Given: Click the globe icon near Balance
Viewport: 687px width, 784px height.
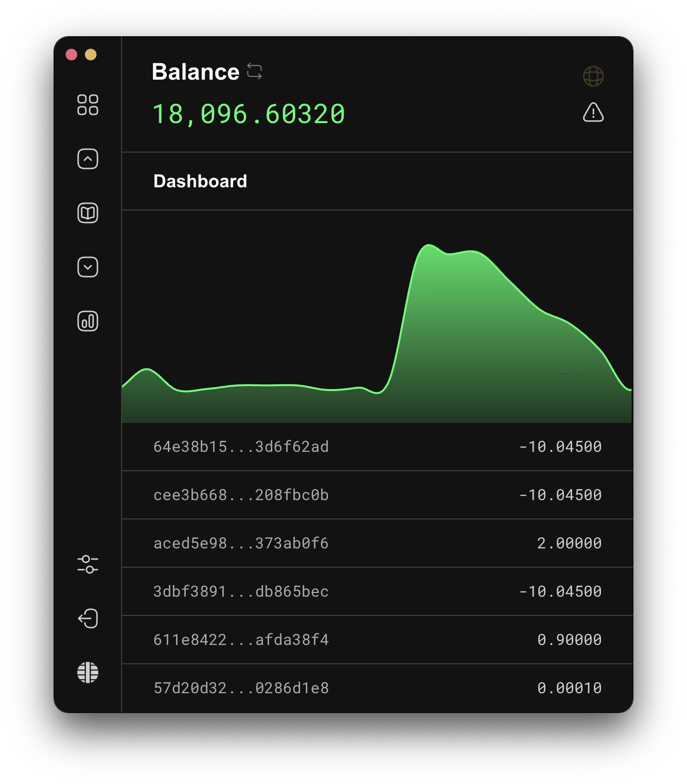Looking at the screenshot, I should [x=593, y=76].
